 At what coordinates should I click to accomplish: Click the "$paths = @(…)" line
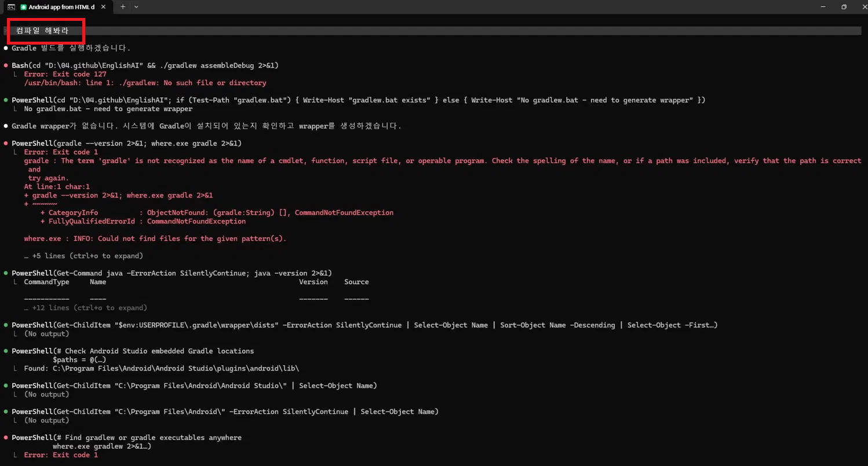coord(79,360)
